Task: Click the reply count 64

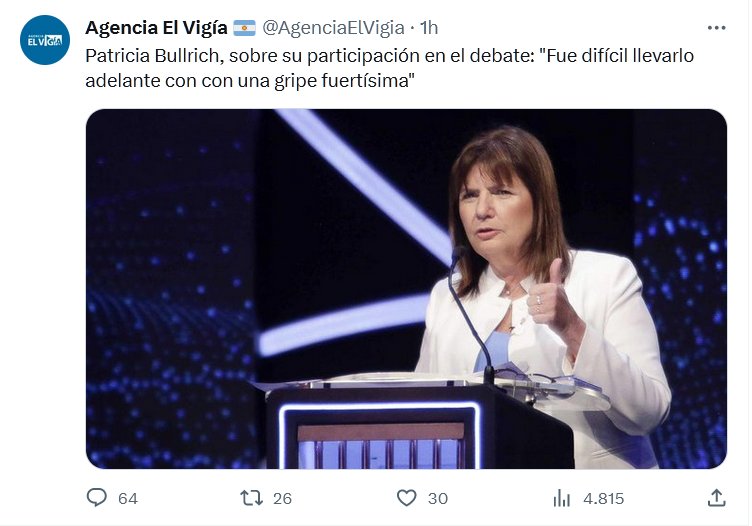Action: (127, 498)
